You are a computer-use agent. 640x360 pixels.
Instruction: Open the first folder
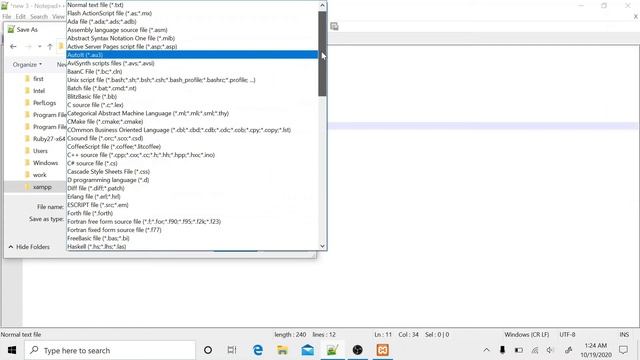pyautogui.click(x=34, y=78)
